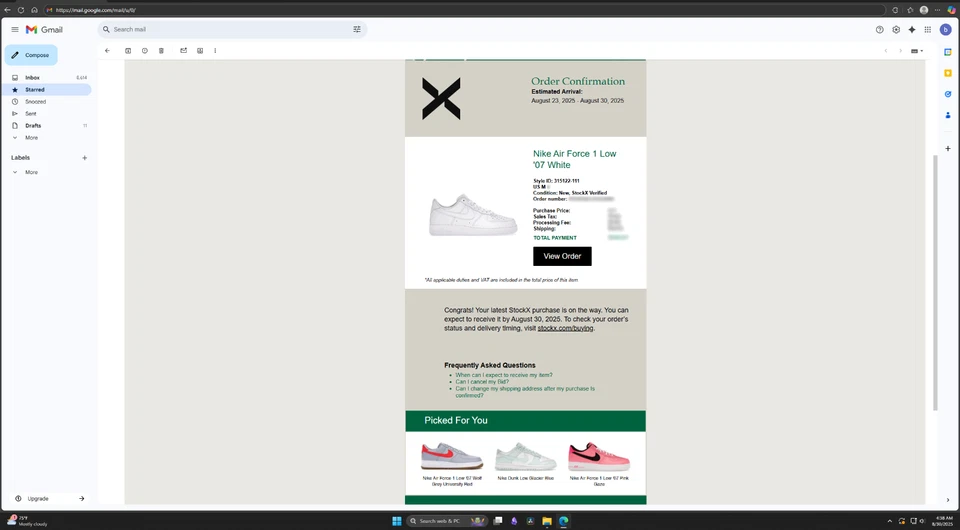Reload the browser page
This screenshot has width=960, height=530.
pos(21,10)
